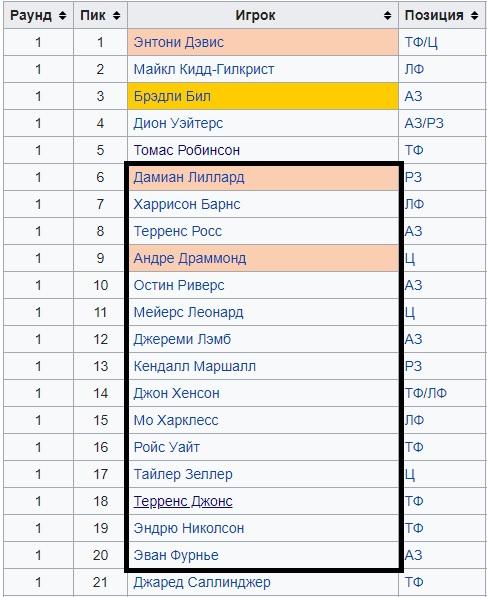Open Майкл Кидд-Гилкрист player page
The width and height of the screenshot is (487, 597).
[x=204, y=69]
